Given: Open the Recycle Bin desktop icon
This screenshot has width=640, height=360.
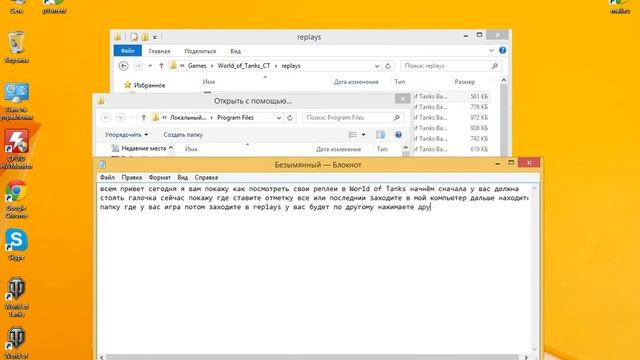Looking at the screenshot, I should pos(16,47).
